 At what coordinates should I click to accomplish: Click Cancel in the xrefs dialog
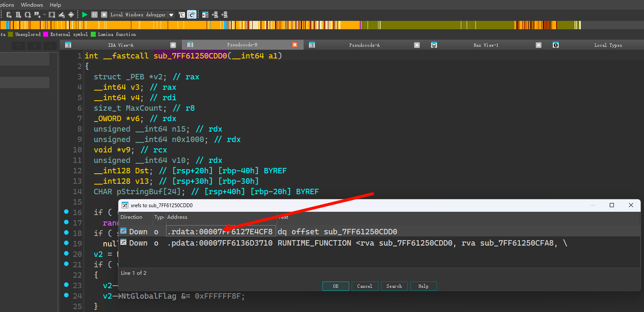[x=365, y=286]
